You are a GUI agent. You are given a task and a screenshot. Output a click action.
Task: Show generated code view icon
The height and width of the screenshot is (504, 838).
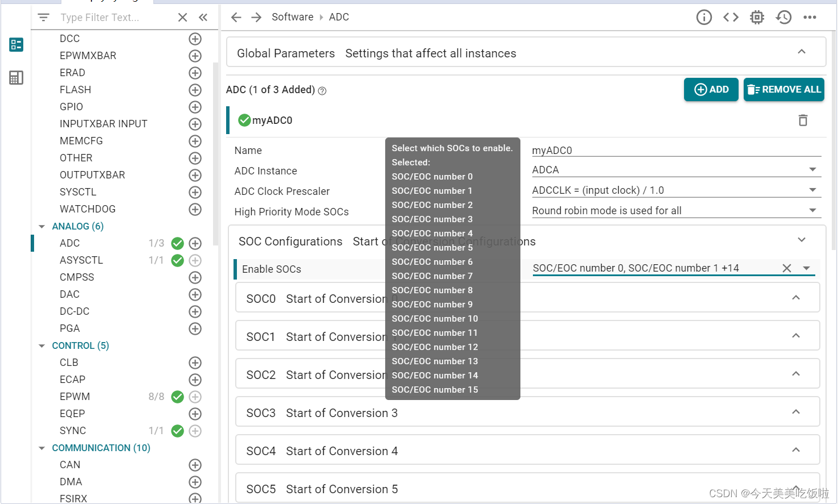coord(731,18)
